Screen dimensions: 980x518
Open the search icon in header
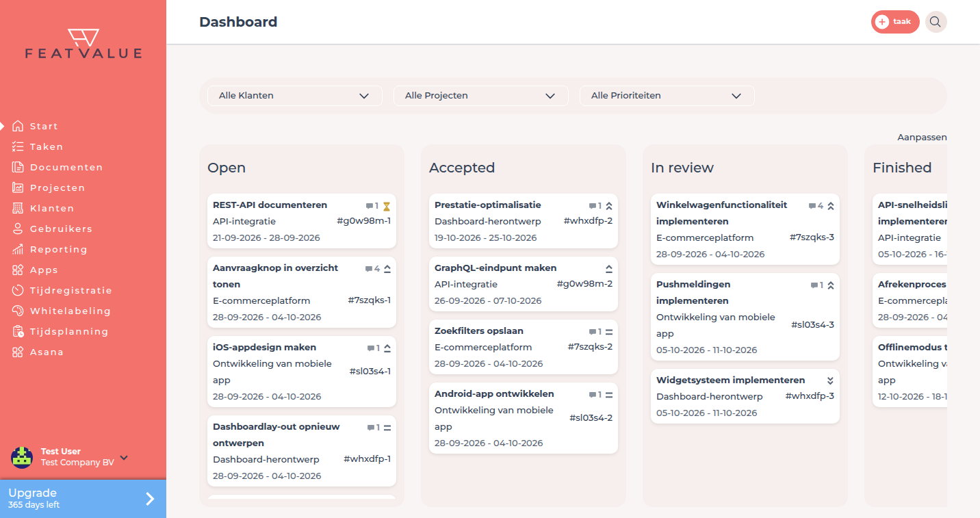coord(936,22)
